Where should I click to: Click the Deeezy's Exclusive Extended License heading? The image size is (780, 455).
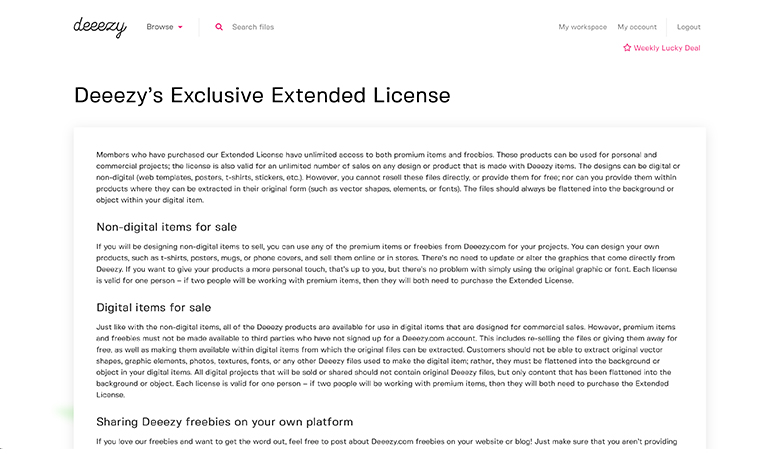click(262, 95)
